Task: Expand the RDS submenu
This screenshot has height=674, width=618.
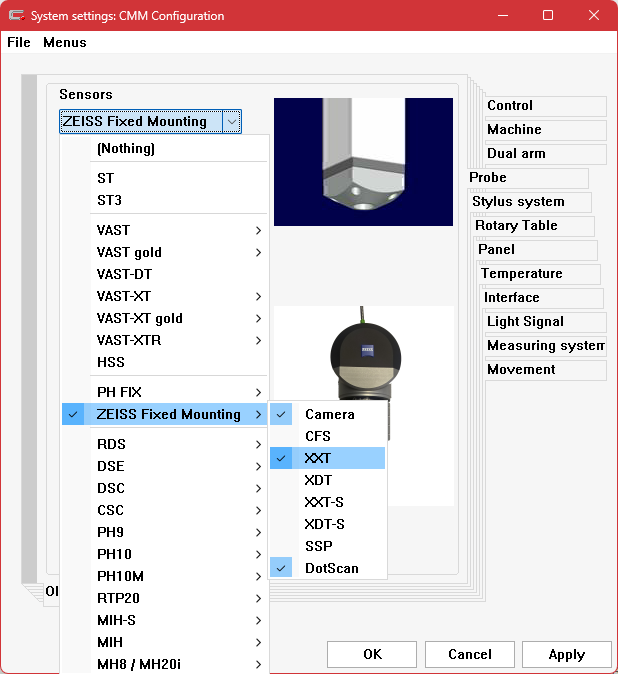Action: point(165,444)
